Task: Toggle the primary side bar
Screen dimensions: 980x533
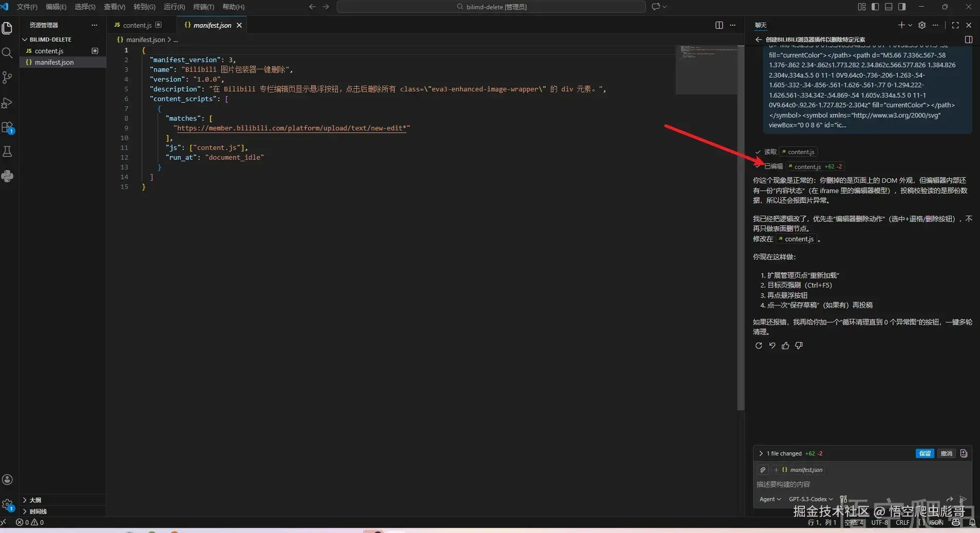Action: 875,7
